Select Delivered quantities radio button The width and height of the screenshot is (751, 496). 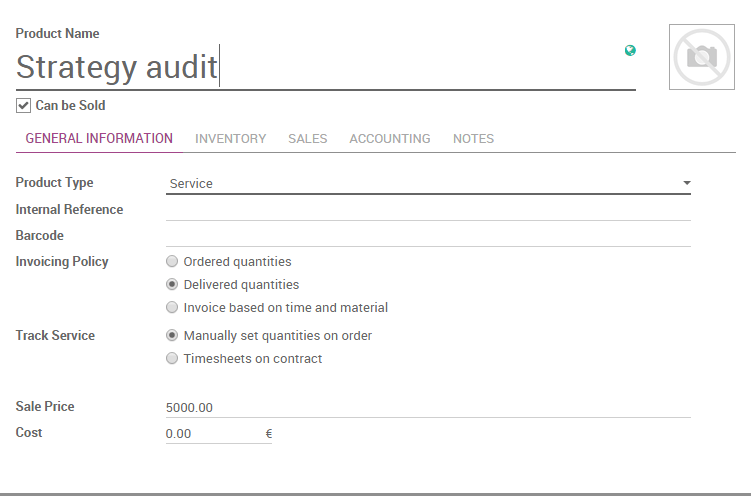coord(173,285)
